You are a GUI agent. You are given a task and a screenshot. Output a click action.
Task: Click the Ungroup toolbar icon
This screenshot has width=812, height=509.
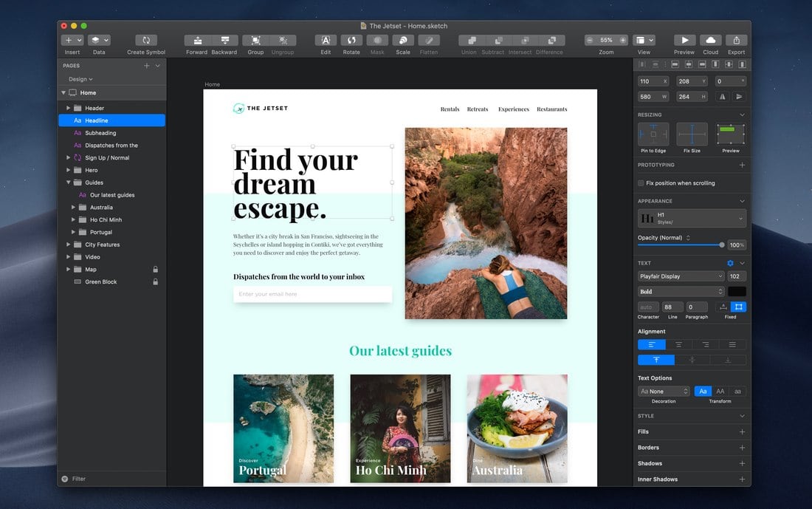coord(283,41)
